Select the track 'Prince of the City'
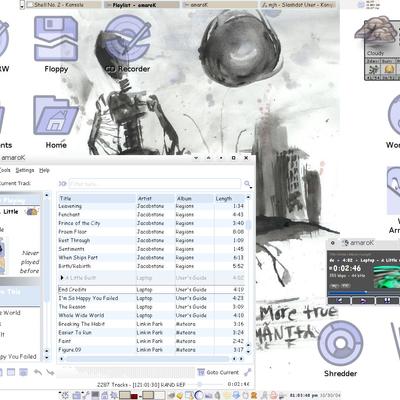 click(151, 223)
